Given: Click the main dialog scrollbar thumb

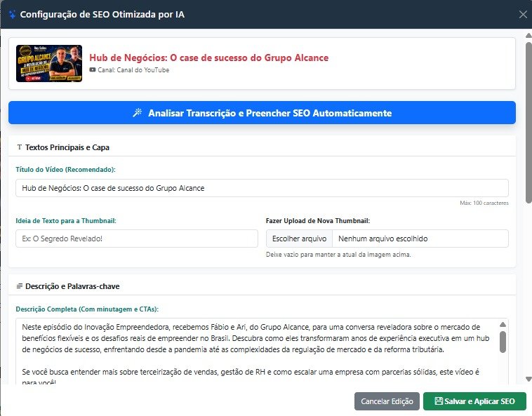Looking at the screenshot, I should [528, 123].
